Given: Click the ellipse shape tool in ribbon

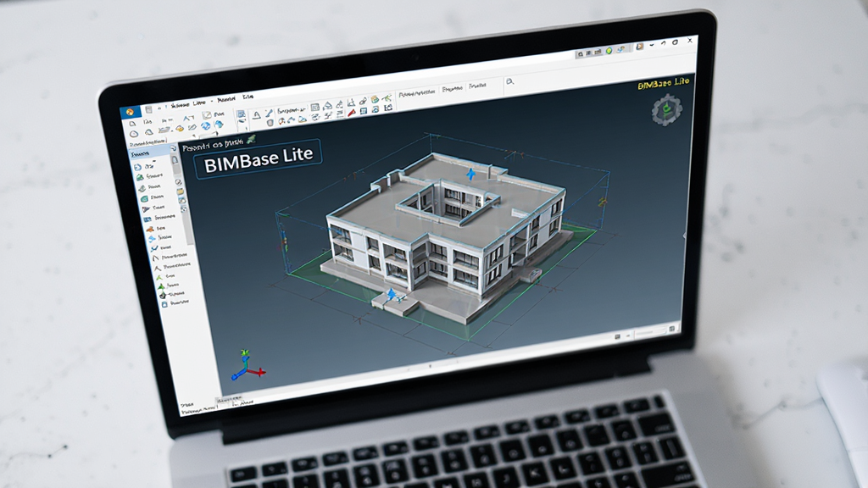Looking at the screenshot, I should coord(133,133).
